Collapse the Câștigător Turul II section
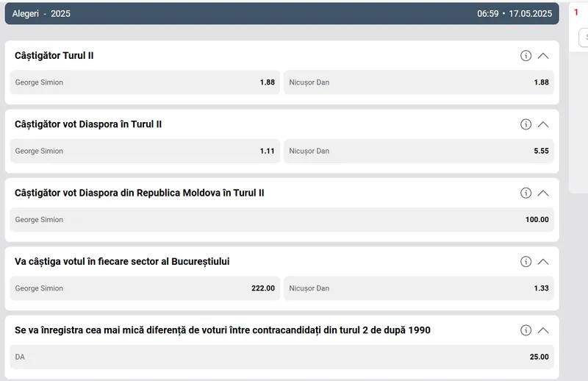 tap(543, 56)
